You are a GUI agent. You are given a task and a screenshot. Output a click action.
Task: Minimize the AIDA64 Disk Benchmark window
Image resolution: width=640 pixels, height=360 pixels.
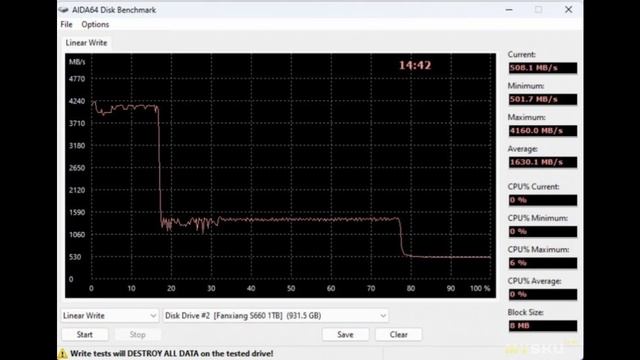[x=509, y=10]
